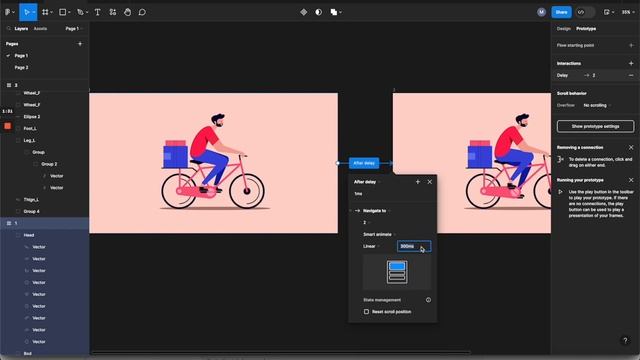
Task: Click the 300ms duration field
Action: tap(414, 247)
